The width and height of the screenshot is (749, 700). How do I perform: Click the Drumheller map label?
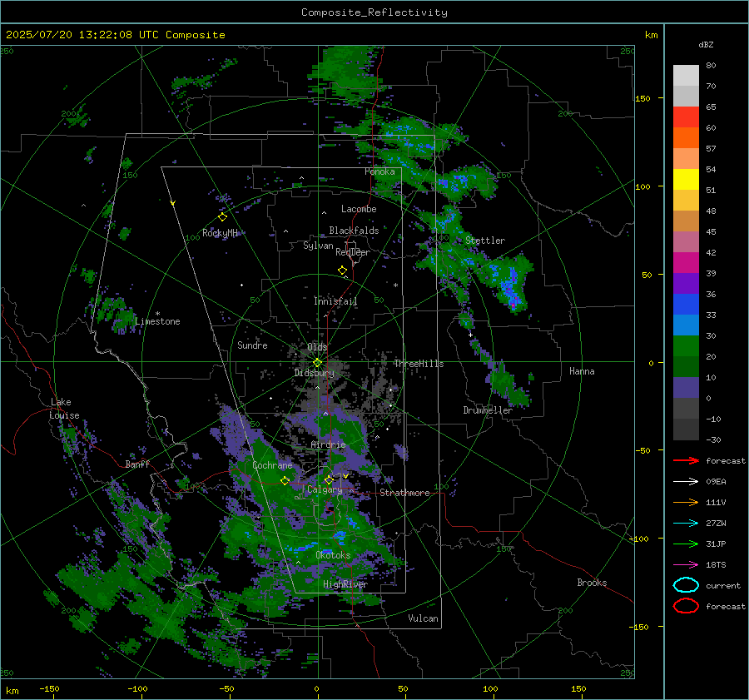point(488,410)
